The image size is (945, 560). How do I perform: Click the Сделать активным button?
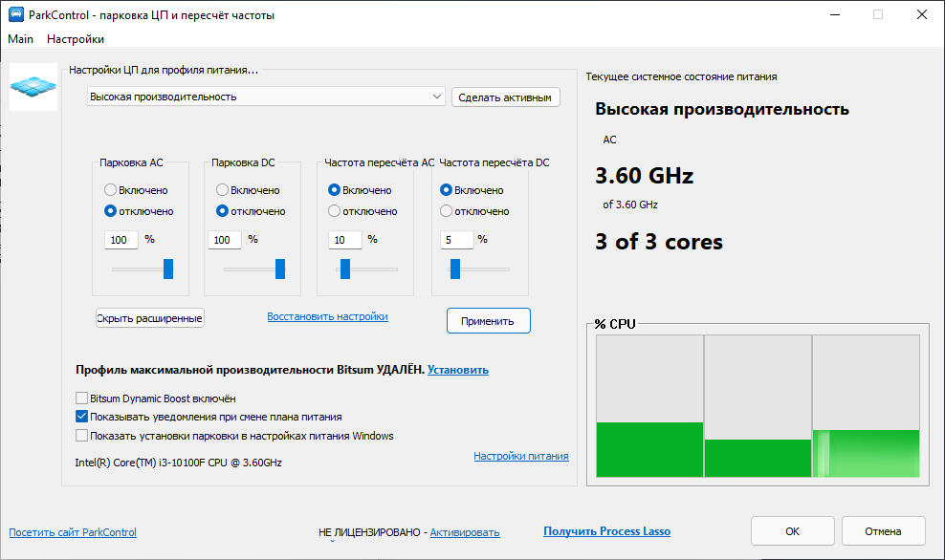tap(505, 97)
